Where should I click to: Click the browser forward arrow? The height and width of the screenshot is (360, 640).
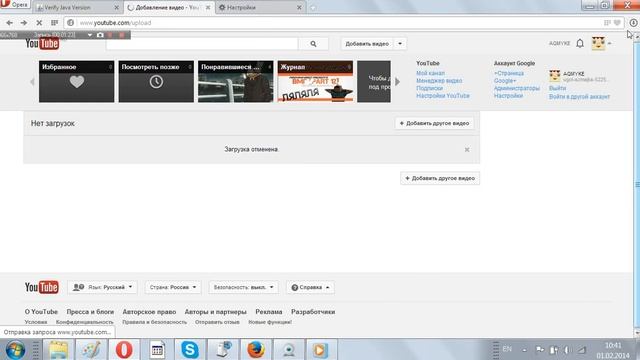[24, 23]
